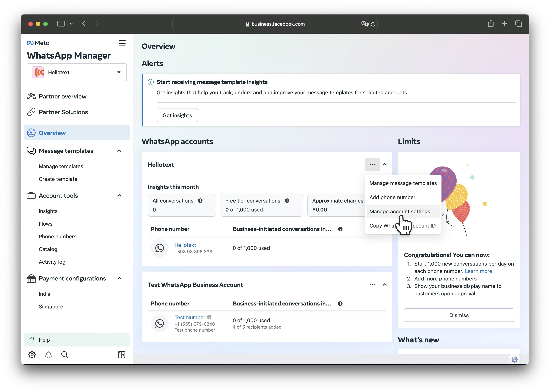Select Manage message templates from the menu
Viewport: 550px width, 392px height.
point(403,183)
